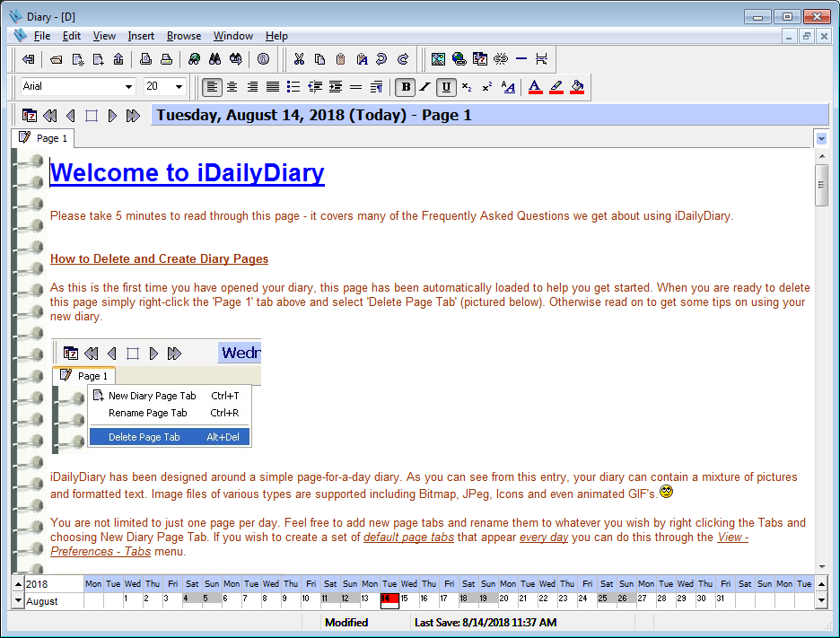
Task: Open the calendar picker icon
Action: [x=29, y=115]
